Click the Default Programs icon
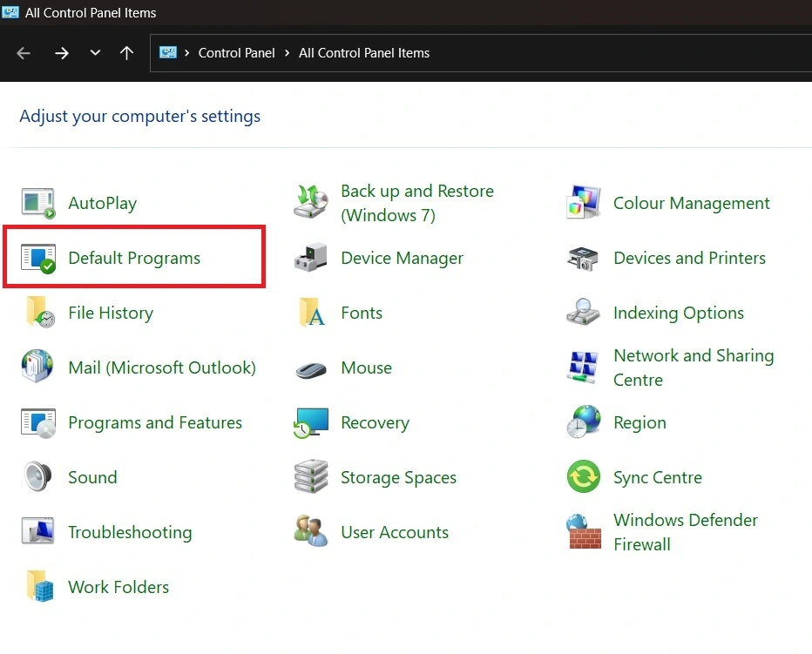This screenshot has height=654, width=812. (x=38, y=258)
